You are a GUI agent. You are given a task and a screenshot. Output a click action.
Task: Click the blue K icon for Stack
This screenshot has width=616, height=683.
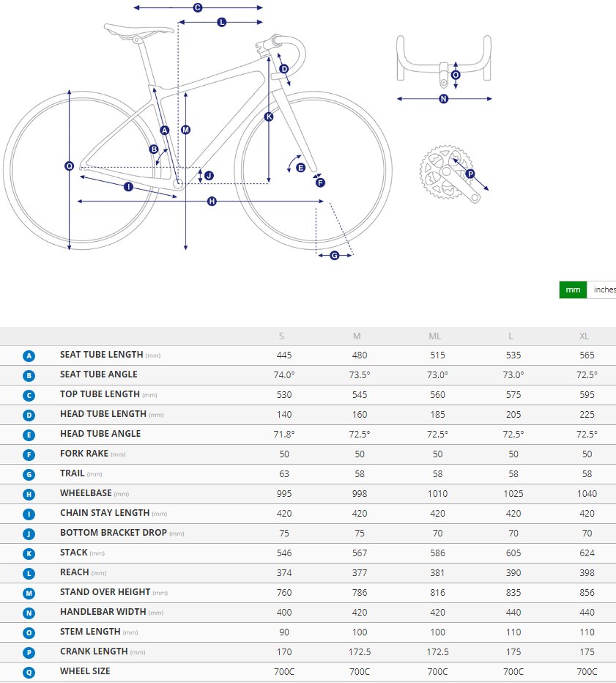[29, 553]
